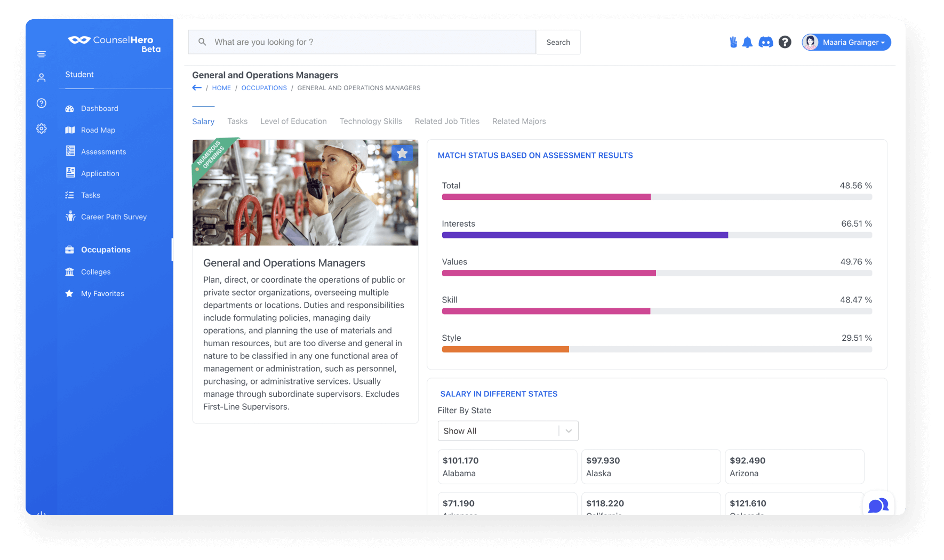Open the settings gear in left rail
Image resolution: width=944 pixels, height=560 pixels.
(x=41, y=129)
